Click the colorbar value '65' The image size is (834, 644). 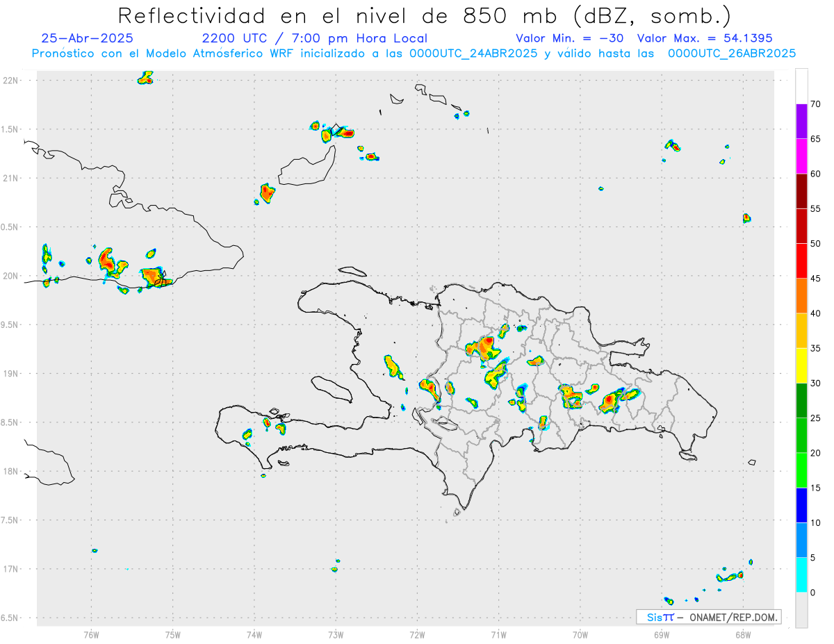[815, 139]
